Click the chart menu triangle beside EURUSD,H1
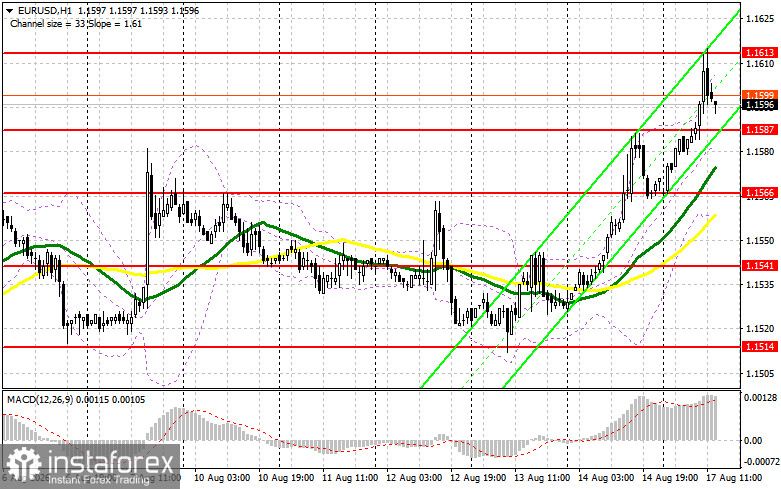Image resolution: width=781 pixels, height=489 pixels. (10, 10)
